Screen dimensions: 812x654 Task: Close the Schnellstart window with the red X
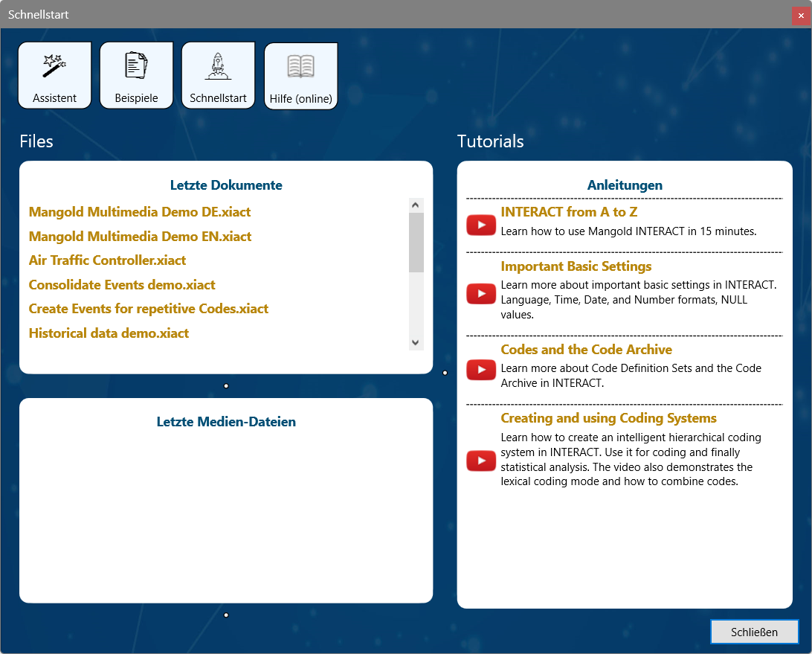pyautogui.click(x=801, y=16)
